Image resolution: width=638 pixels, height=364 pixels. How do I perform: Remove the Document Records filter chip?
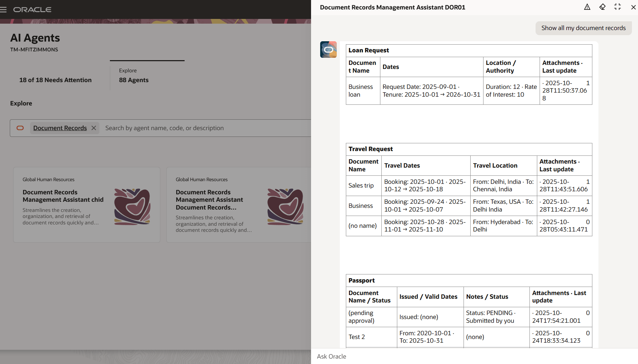94,128
